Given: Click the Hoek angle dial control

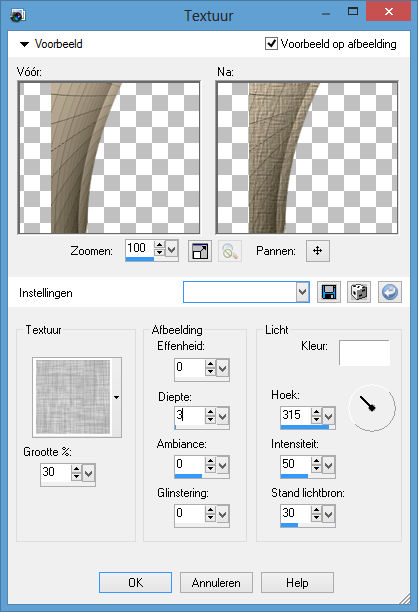Looking at the screenshot, I should pyautogui.click(x=372, y=408).
